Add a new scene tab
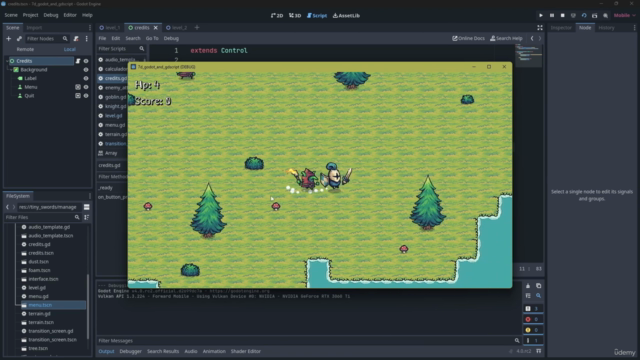 click(x=197, y=28)
